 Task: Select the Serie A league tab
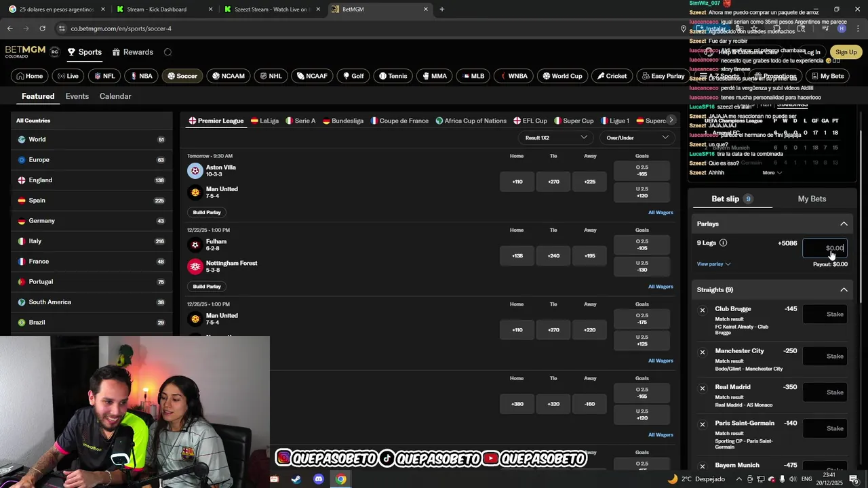pos(300,121)
